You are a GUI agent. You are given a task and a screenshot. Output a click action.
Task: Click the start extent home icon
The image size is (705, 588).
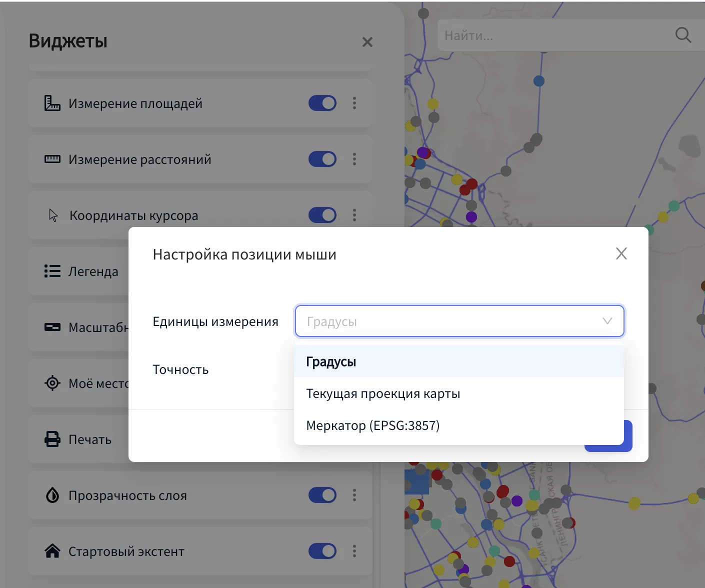pyautogui.click(x=52, y=551)
